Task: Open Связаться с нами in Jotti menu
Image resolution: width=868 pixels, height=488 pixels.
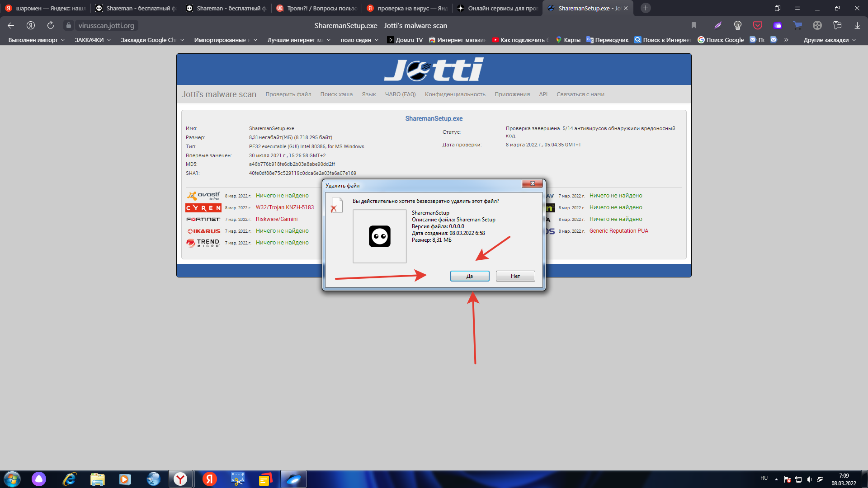Action: (x=580, y=94)
